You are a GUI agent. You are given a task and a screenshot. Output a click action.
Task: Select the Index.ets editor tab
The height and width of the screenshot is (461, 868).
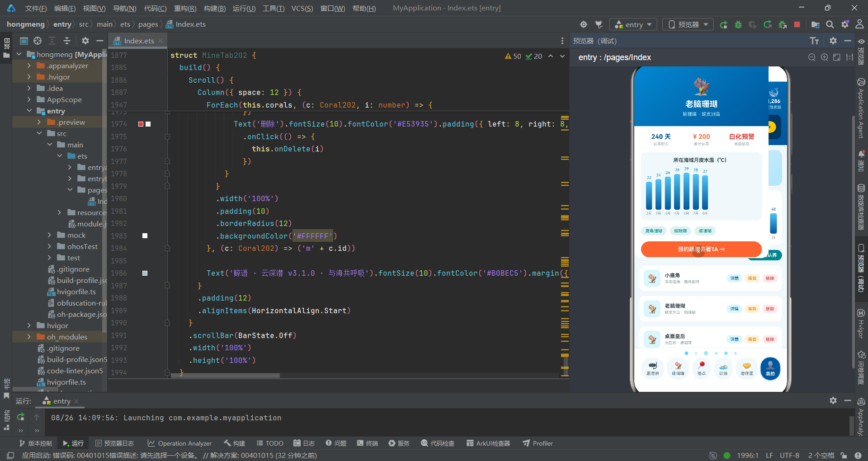pyautogui.click(x=139, y=41)
